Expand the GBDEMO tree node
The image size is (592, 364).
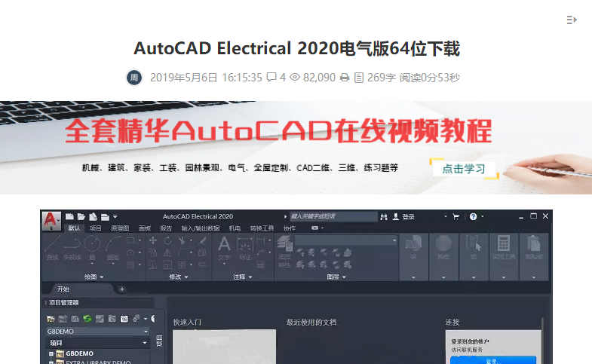51,353
